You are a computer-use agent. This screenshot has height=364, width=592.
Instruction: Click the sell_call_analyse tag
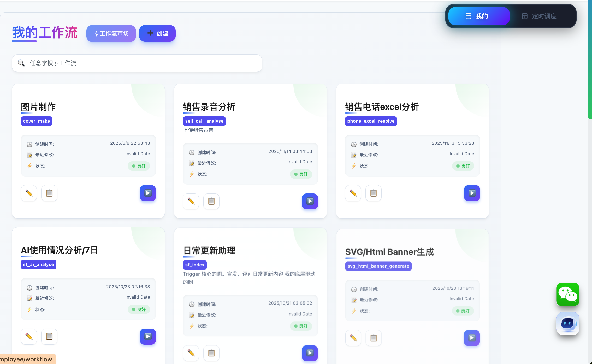(204, 121)
